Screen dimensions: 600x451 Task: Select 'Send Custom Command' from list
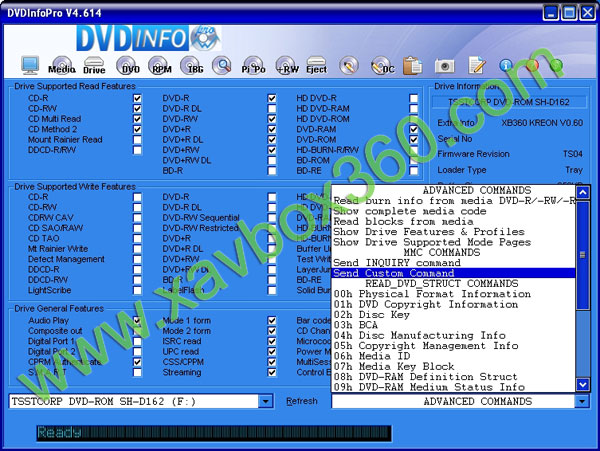(453, 273)
